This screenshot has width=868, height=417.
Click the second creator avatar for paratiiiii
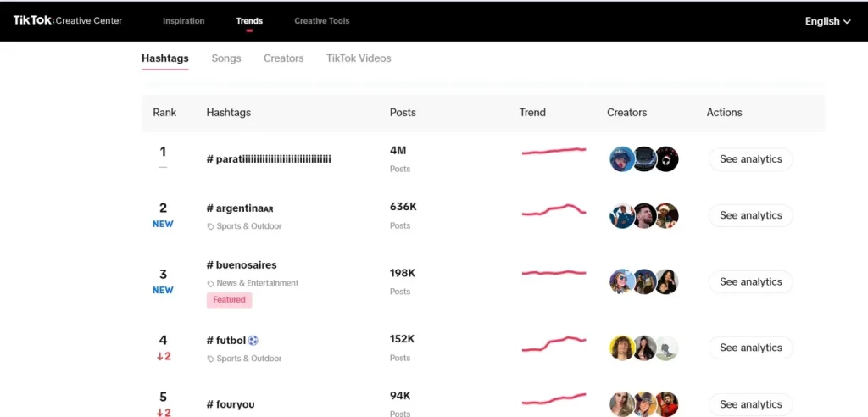pyautogui.click(x=644, y=159)
